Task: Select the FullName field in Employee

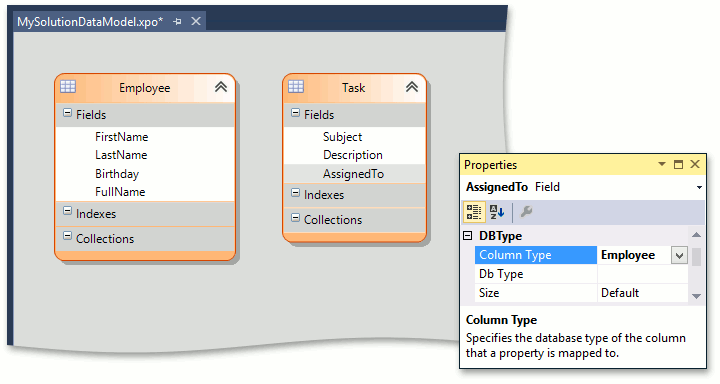Action: tap(120, 192)
